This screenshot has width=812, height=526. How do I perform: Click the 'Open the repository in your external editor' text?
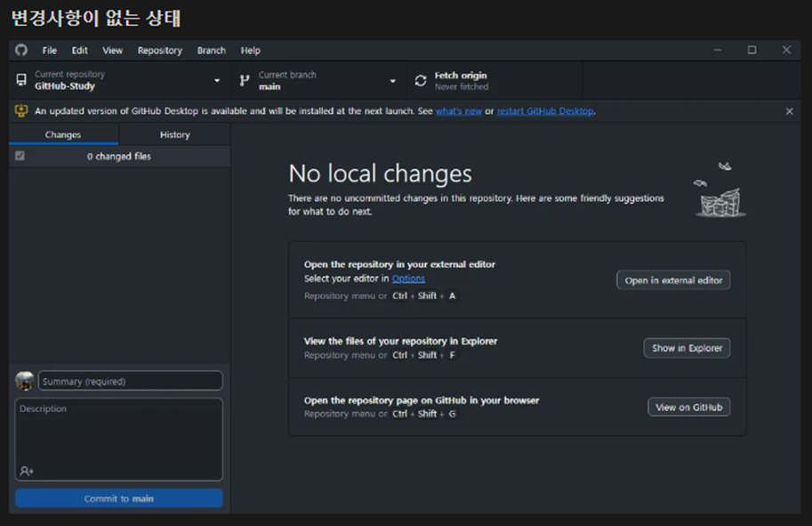tap(399, 264)
